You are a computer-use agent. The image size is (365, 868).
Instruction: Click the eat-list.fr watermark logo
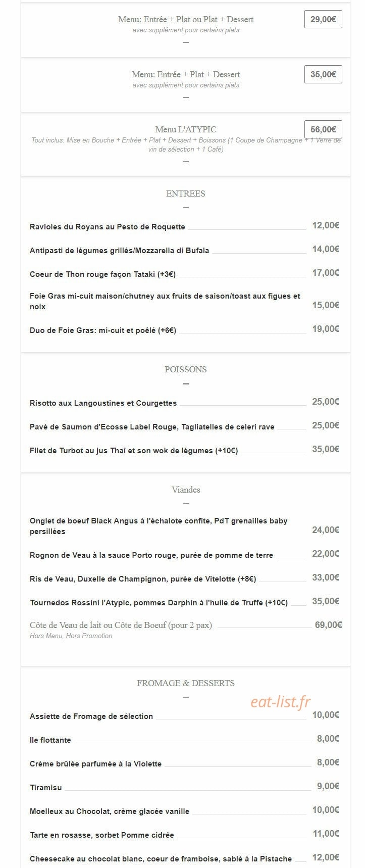click(281, 701)
